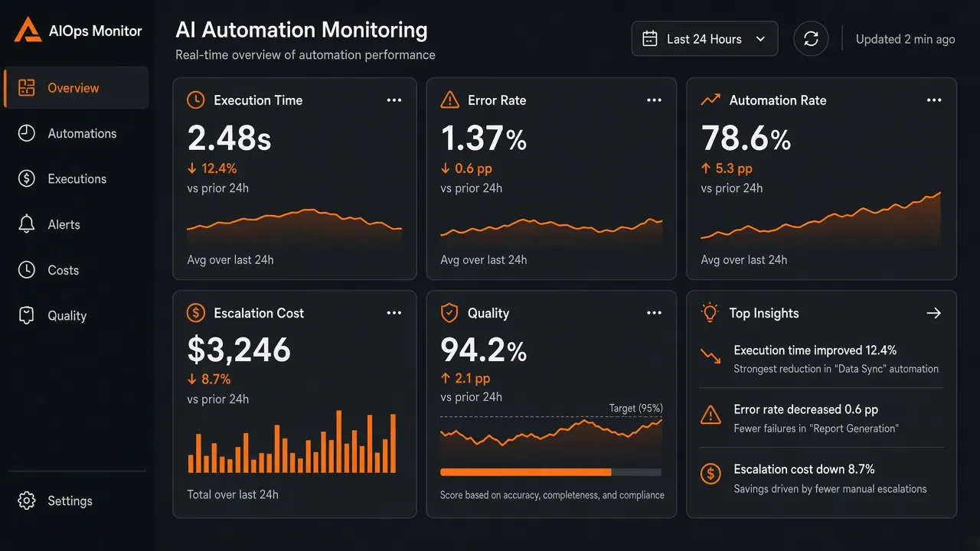Click the warning icon beside error rate insight

point(710,415)
